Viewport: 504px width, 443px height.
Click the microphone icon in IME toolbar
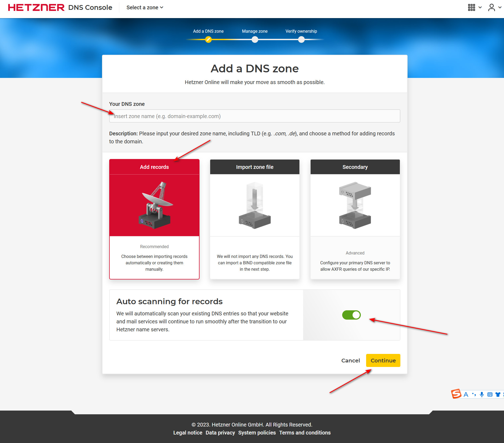[482, 394]
